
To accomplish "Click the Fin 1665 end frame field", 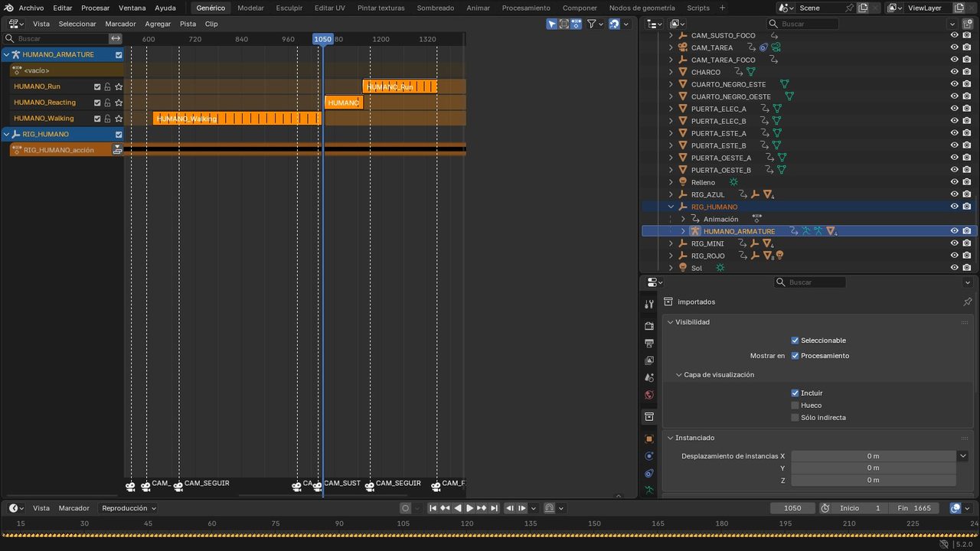I will pos(913,508).
